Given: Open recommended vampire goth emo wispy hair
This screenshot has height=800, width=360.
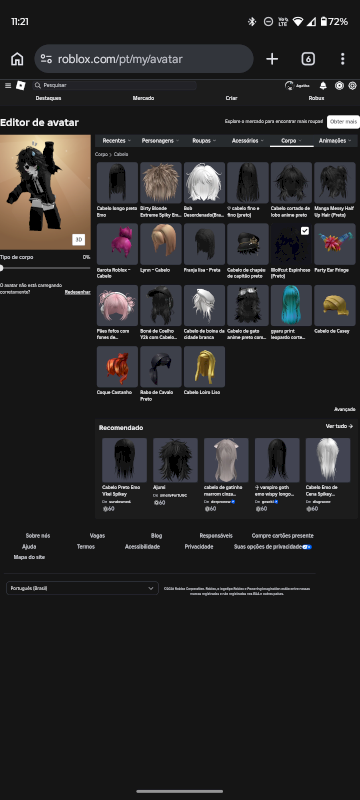Looking at the screenshot, I should tap(277, 460).
